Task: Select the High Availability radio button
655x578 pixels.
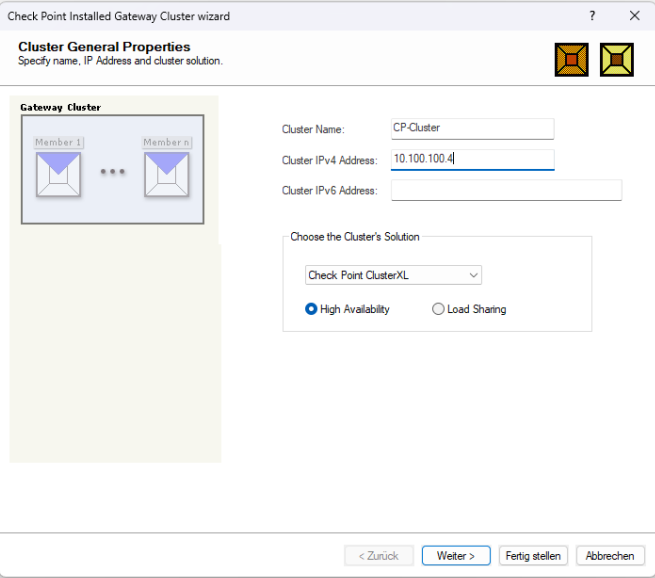Action: point(311,309)
